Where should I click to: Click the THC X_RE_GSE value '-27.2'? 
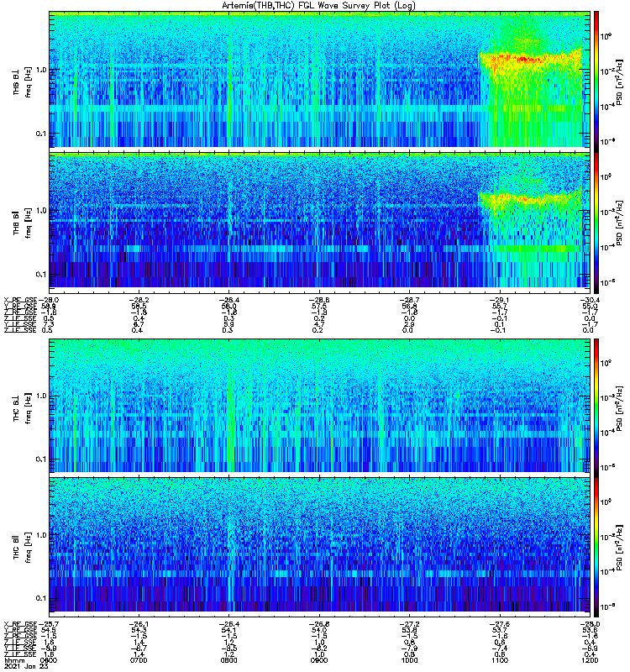409,624
